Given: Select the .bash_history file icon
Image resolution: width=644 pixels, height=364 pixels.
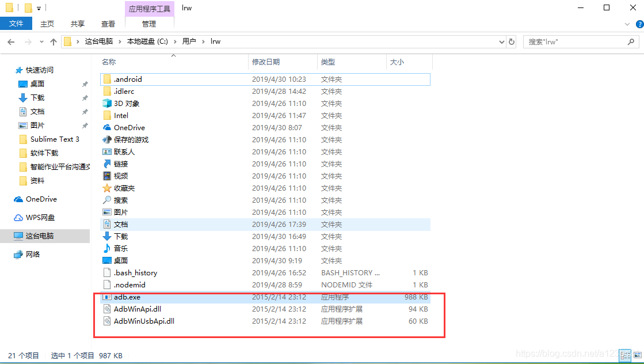Looking at the screenshot, I should coord(107,273).
